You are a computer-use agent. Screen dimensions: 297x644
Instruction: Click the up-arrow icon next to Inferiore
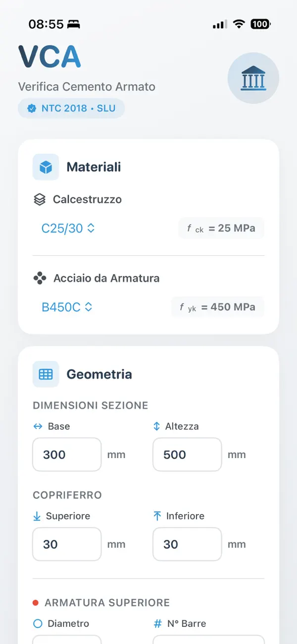coord(158,516)
